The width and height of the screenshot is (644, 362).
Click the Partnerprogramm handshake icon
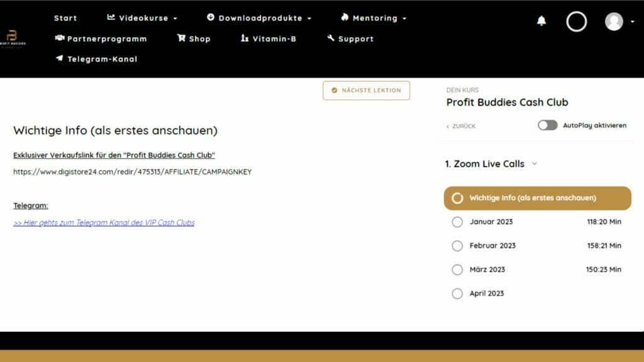(x=60, y=38)
